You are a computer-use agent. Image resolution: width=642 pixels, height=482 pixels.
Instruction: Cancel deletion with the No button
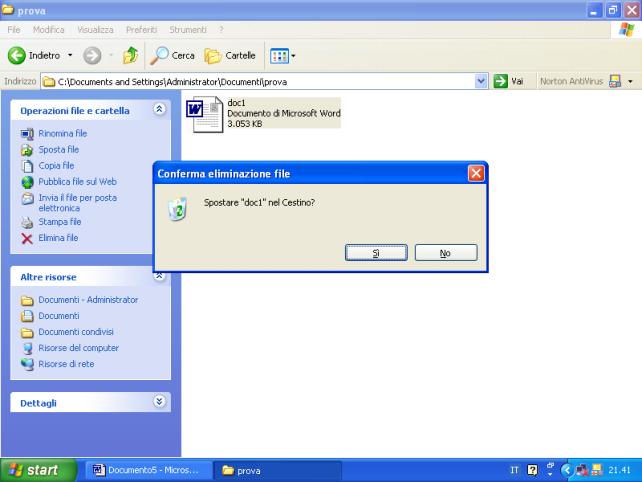(446, 253)
